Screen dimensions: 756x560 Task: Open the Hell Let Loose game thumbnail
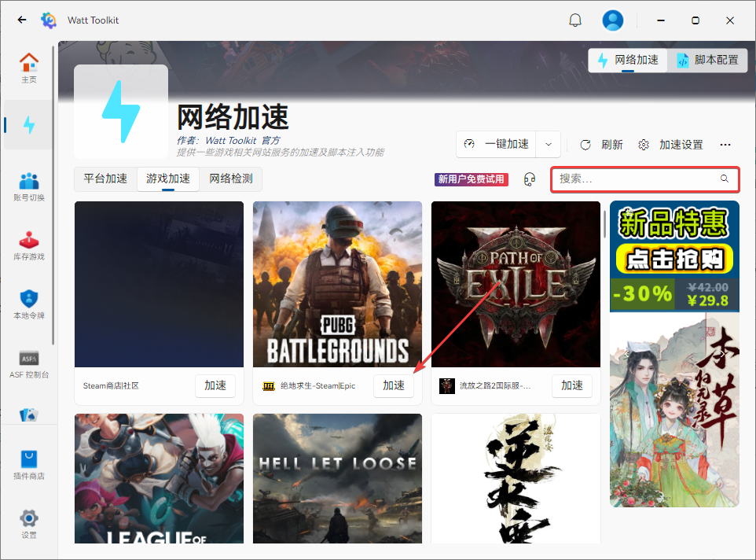click(x=337, y=478)
